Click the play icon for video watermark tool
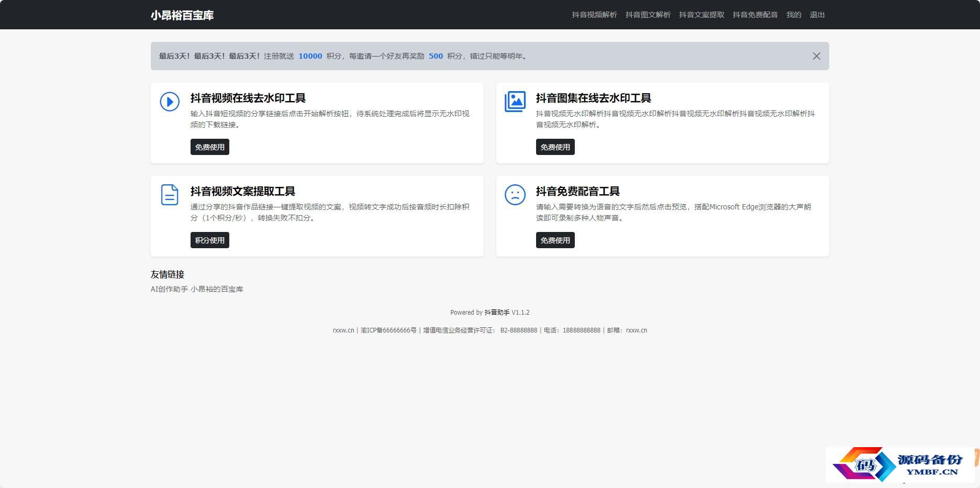Screen dimensions: 980x488 (x=170, y=102)
